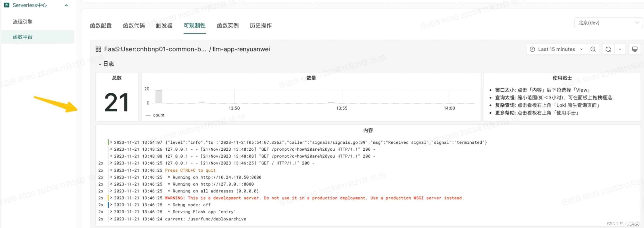Image resolution: width=644 pixels, height=228 pixels.
Task: Click the 13:55 time axis label
Action: (x=341, y=108)
